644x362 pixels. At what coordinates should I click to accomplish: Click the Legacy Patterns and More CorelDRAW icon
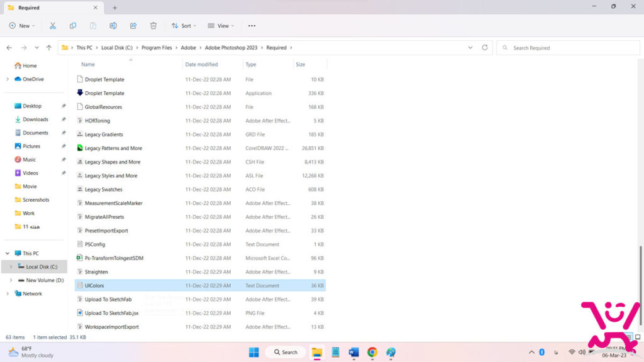(80, 148)
